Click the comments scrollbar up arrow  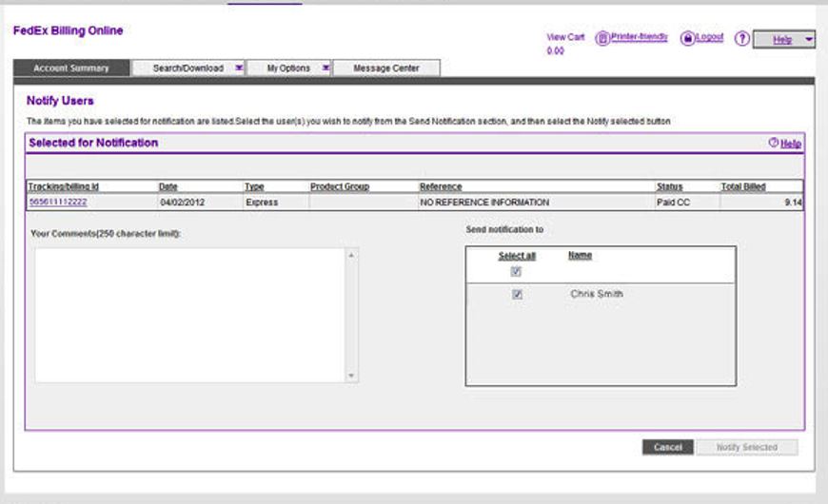[351, 256]
